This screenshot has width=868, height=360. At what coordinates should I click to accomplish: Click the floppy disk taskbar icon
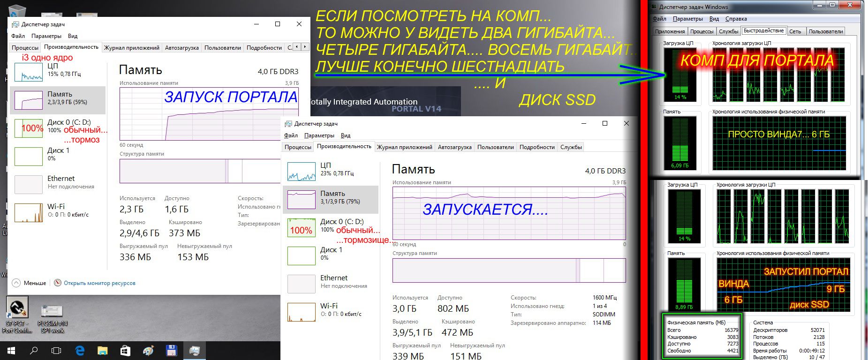click(x=171, y=350)
